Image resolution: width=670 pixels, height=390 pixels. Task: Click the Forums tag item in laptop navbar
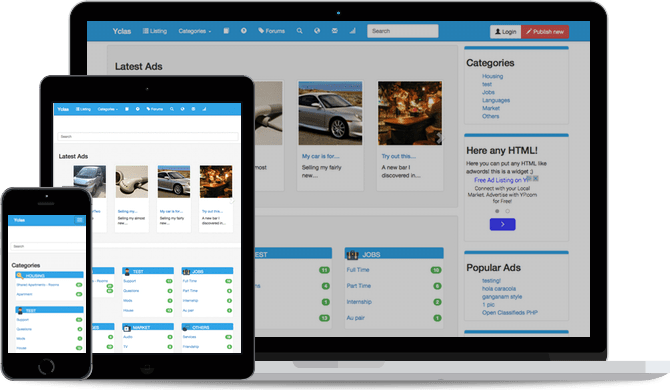272,31
